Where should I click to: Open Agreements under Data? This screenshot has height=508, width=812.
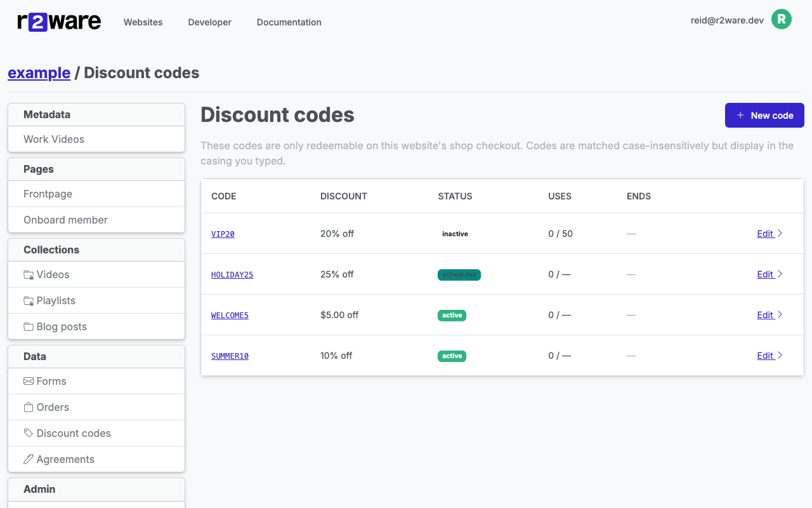click(x=96, y=459)
